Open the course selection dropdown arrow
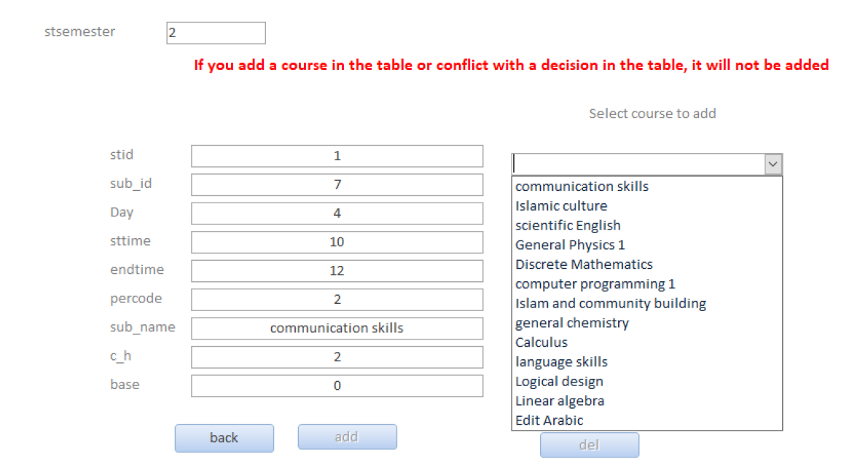This screenshot has width=868, height=459. tap(773, 165)
